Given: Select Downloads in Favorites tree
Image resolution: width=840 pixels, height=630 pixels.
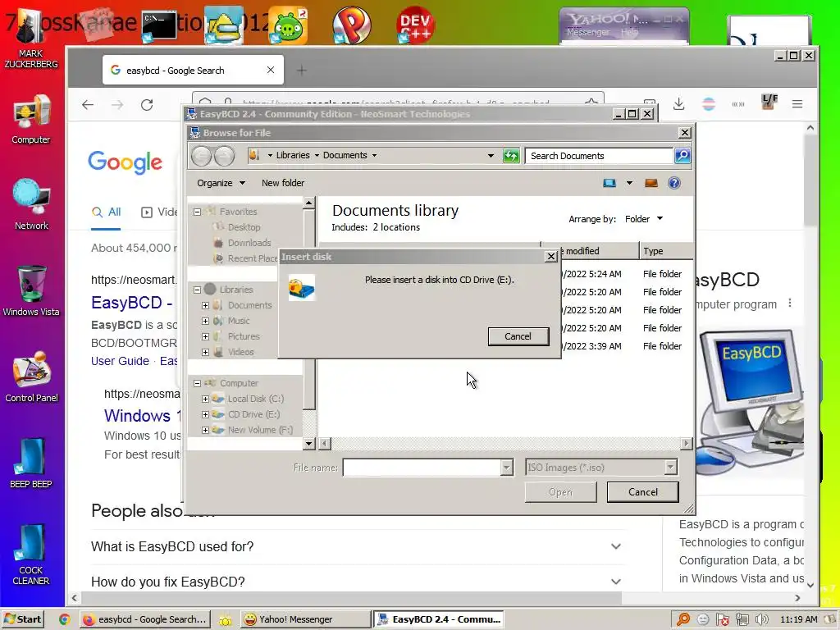Looking at the screenshot, I should (249, 243).
